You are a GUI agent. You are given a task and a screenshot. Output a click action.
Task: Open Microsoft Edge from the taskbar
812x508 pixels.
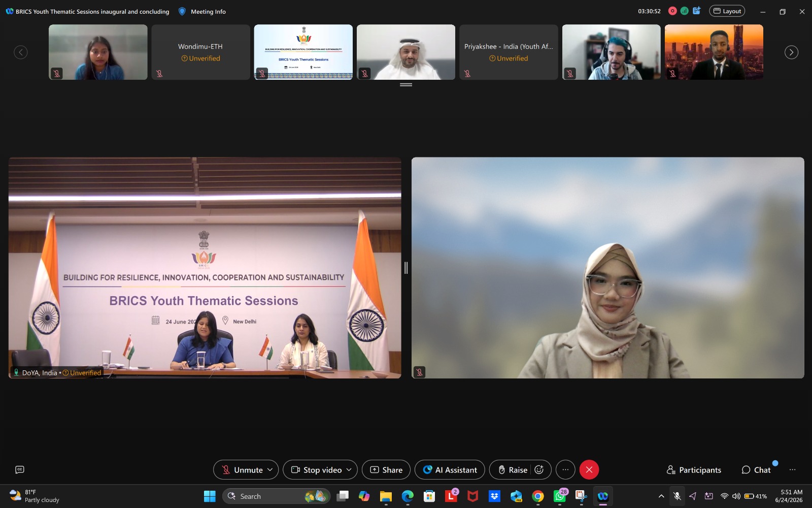408,496
